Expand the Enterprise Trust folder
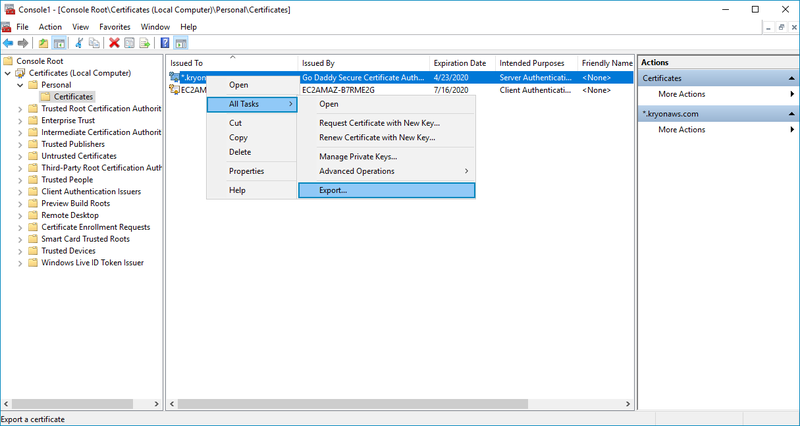The height and width of the screenshot is (426, 800). coord(20,120)
